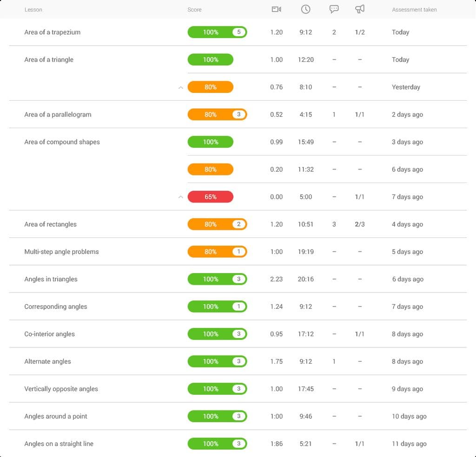
Task: Click the red 65% score pill
Action: coord(210,196)
